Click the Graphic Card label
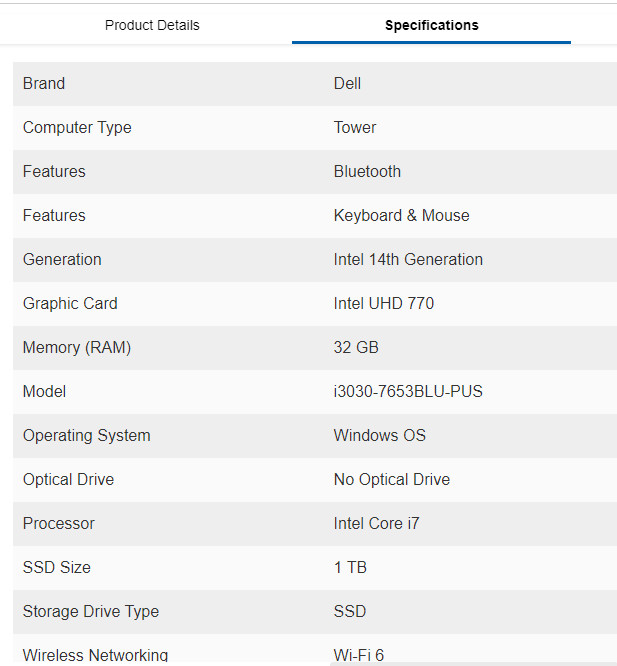The width and height of the screenshot is (617, 666). click(70, 304)
